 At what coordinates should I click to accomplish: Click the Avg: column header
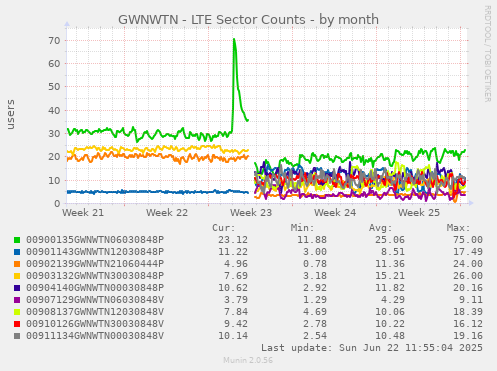[380, 228]
